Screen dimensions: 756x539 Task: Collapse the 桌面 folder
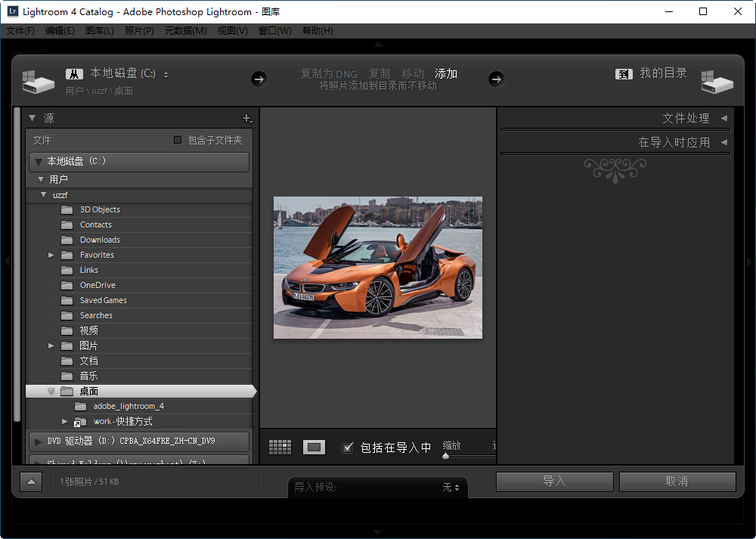pyautogui.click(x=51, y=391)
